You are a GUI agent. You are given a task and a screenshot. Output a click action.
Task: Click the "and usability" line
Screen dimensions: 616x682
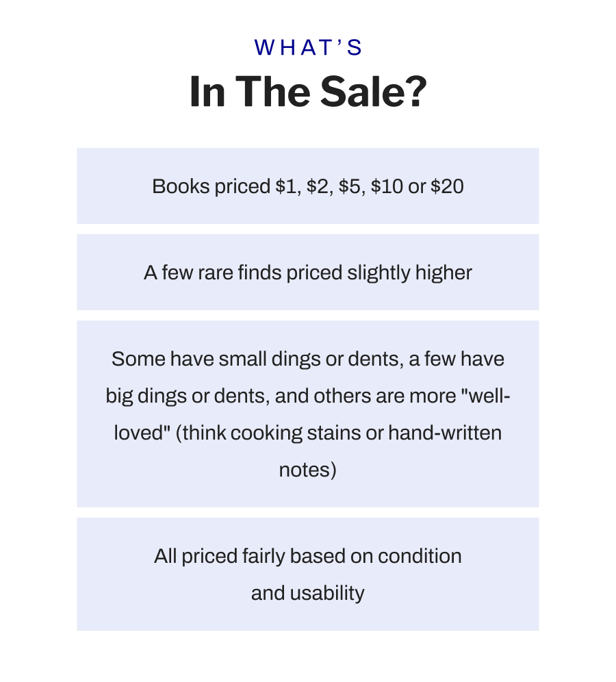308,593
